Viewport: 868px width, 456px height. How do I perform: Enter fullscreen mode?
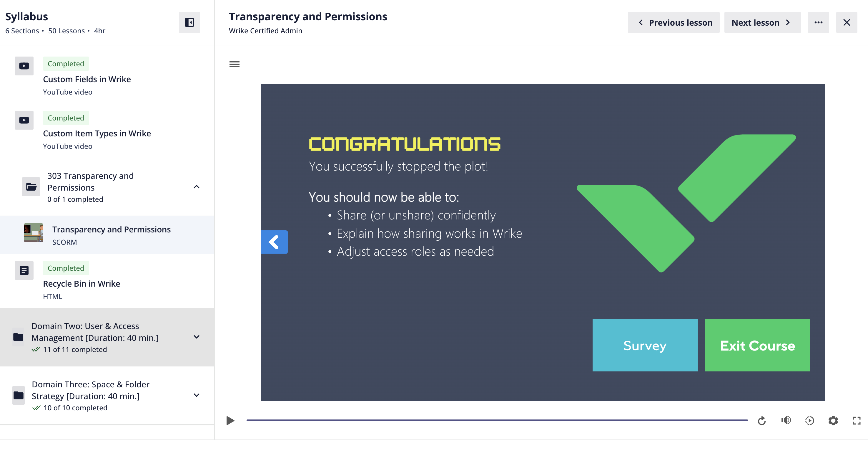[856, 421]
